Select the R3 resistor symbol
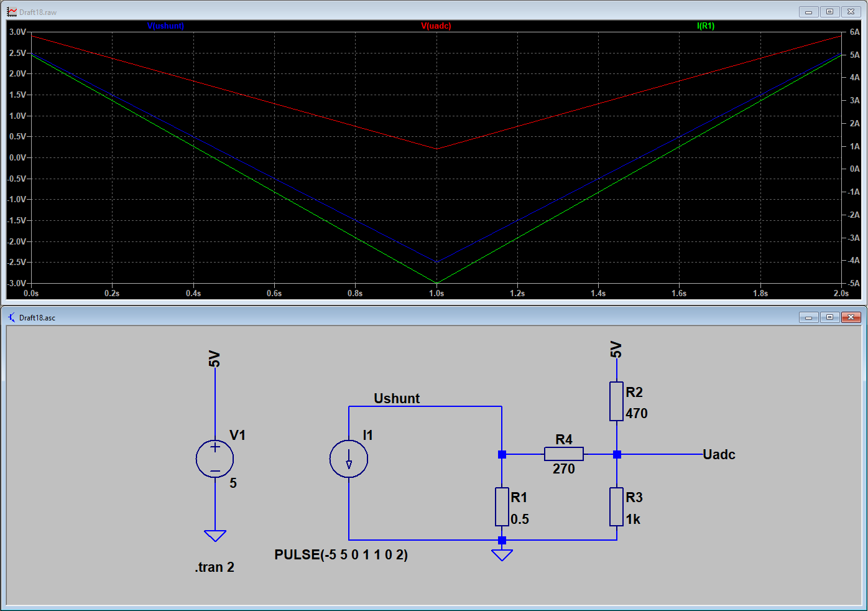 [616, 506]
